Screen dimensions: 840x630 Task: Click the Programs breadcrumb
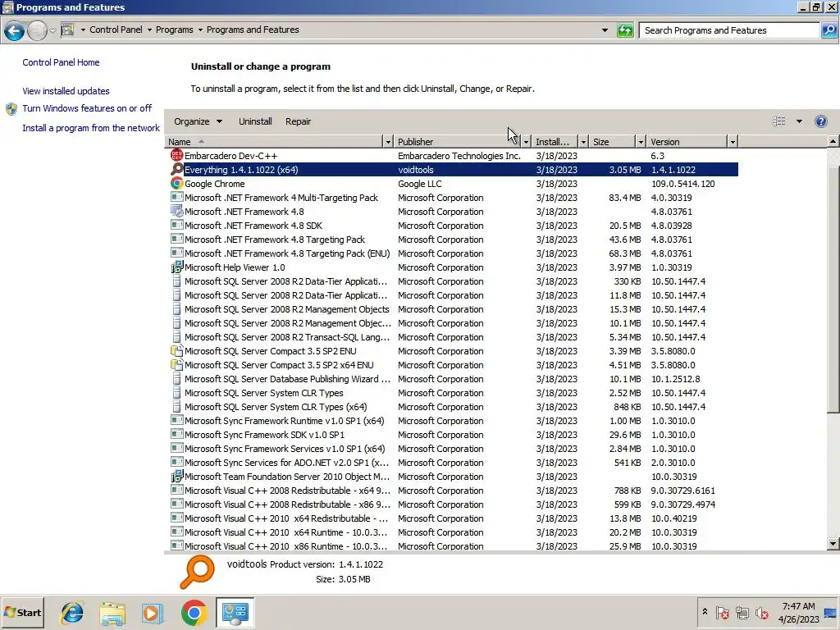[174, 30]
